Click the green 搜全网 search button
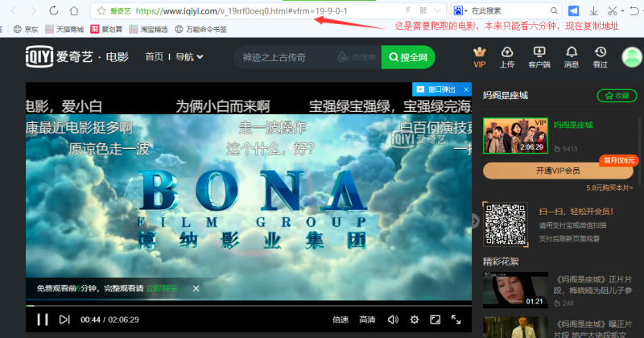644x338 pixels. coord(408,57)
